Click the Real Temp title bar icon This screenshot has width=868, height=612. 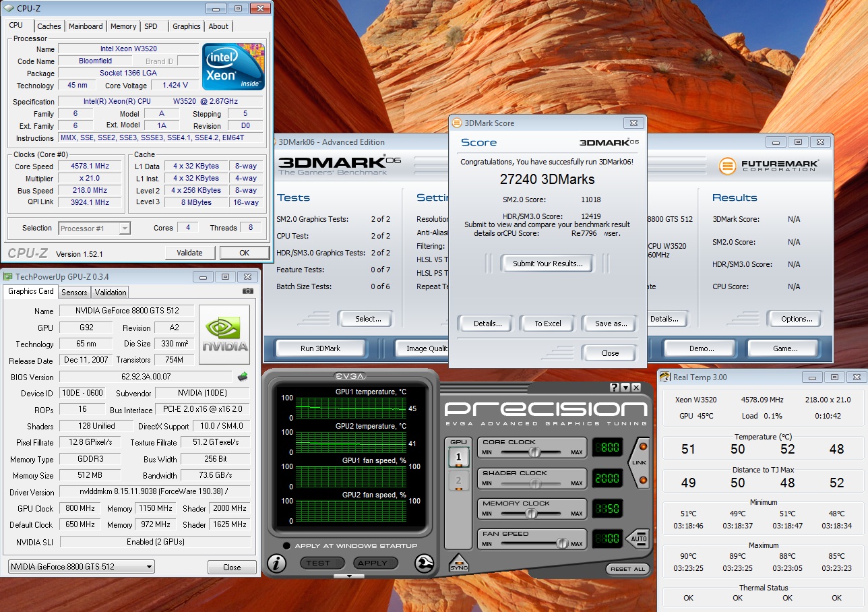pos(665,377)
